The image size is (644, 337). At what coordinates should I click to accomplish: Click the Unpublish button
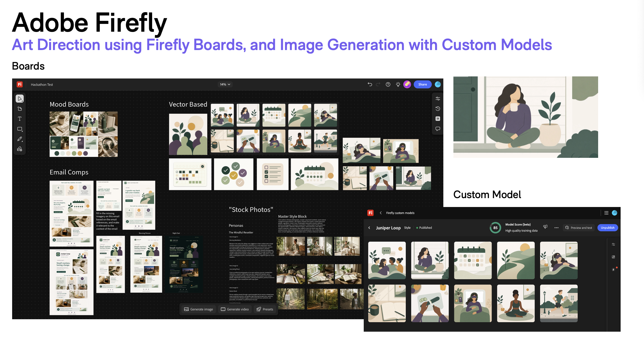[x=608, y=228]
